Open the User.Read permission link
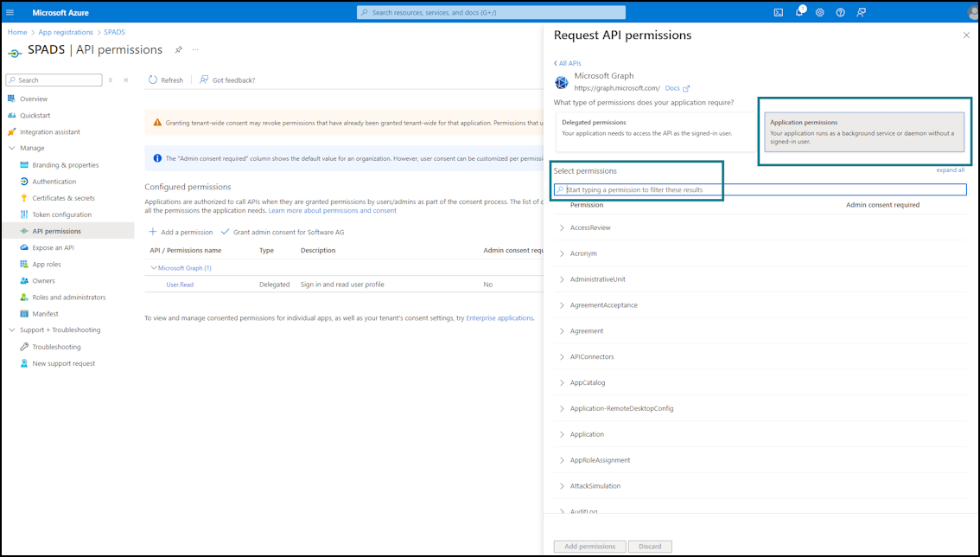 coord(180,285)
